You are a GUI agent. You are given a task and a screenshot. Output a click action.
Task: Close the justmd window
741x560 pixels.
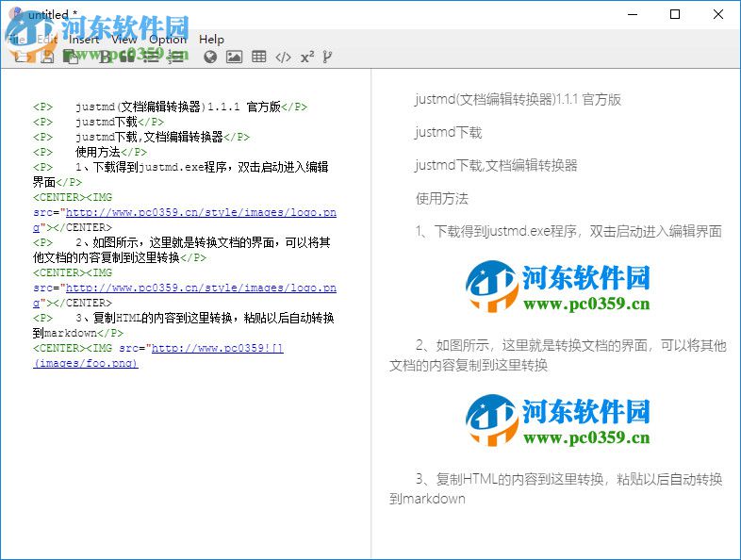pos(717,15)
